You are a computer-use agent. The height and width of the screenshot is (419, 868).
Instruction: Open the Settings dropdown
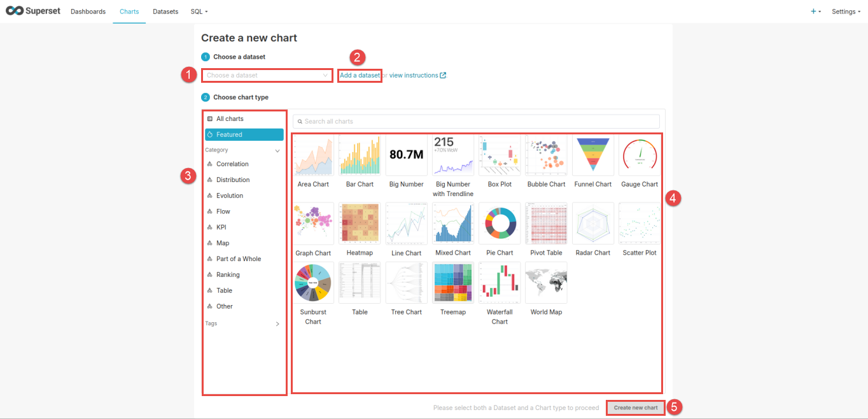pos(846,11)
